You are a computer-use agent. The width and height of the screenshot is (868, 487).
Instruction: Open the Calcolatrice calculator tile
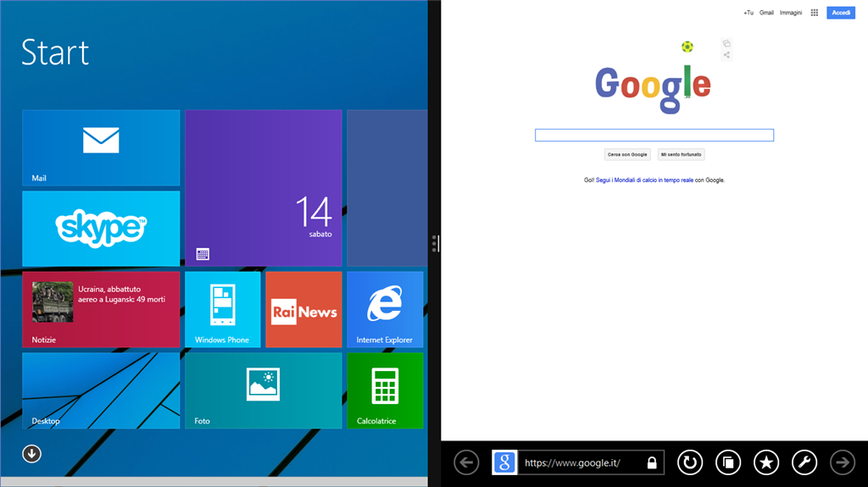click(x=385, y=390)
